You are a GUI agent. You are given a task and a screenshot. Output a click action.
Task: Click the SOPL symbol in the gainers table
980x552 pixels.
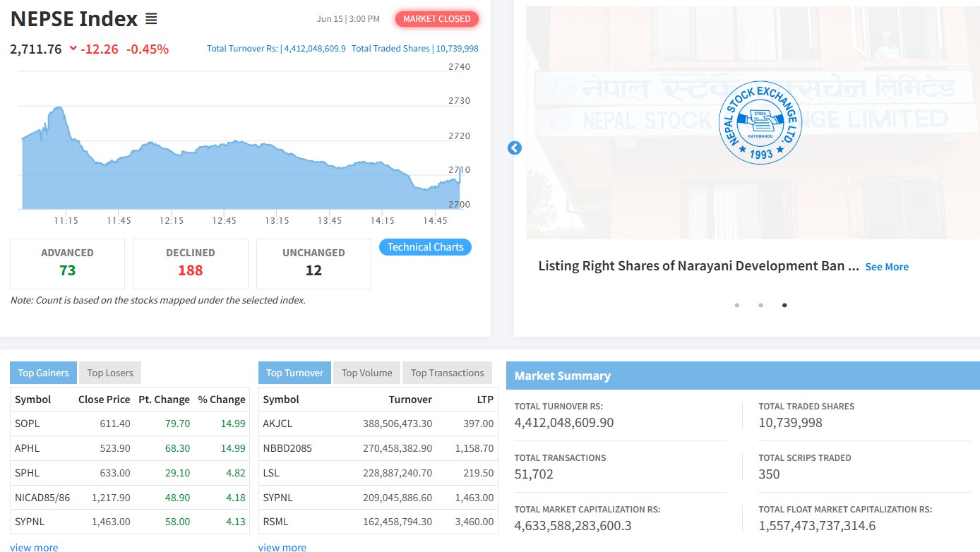click(x=28, y=424)
